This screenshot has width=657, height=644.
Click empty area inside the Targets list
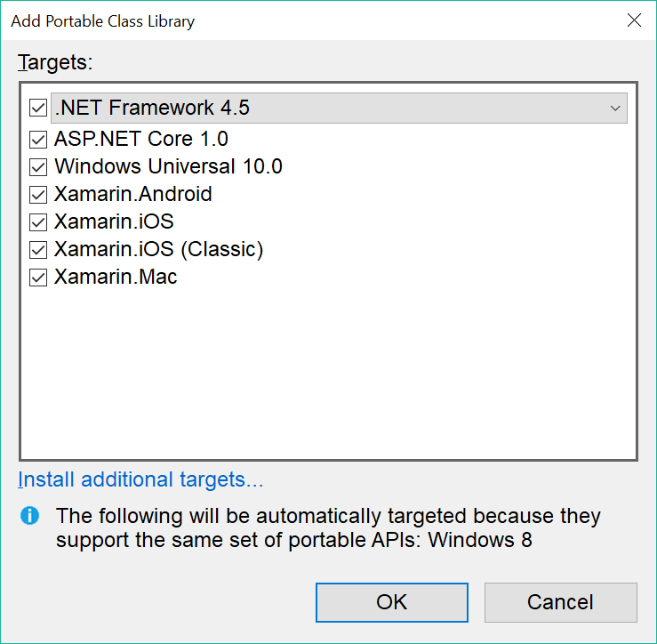tap(329, 374)
